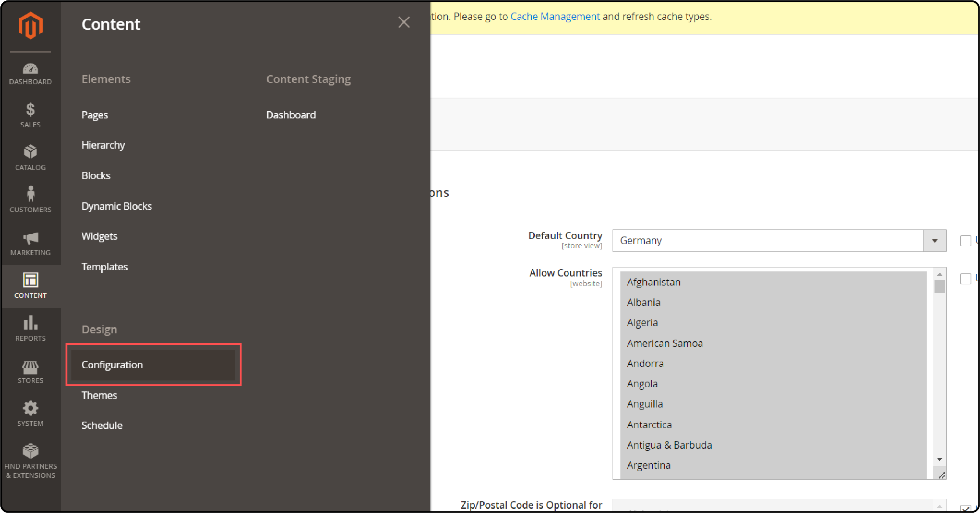Select Configuration under Design section

pyautogui.click(x=111, y=364)
